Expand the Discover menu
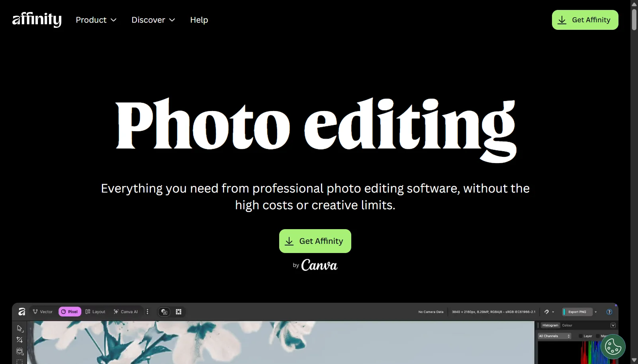Viewport: 638px width, 364px height. pos(153,20)
